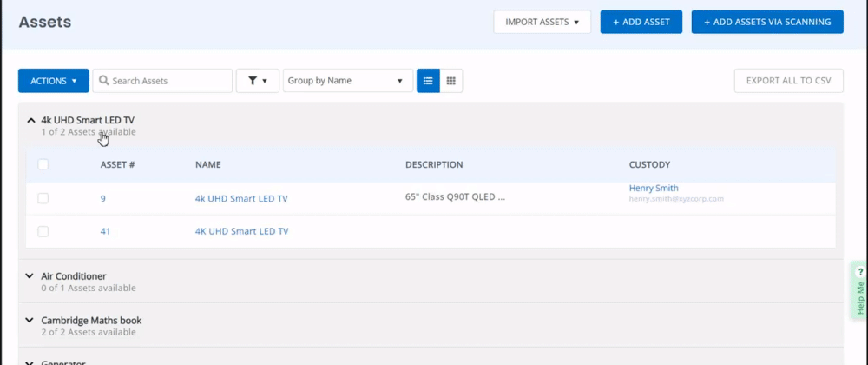Switch to list view
The height and width of the screenshot is (365, 868).
coord(428,81)
